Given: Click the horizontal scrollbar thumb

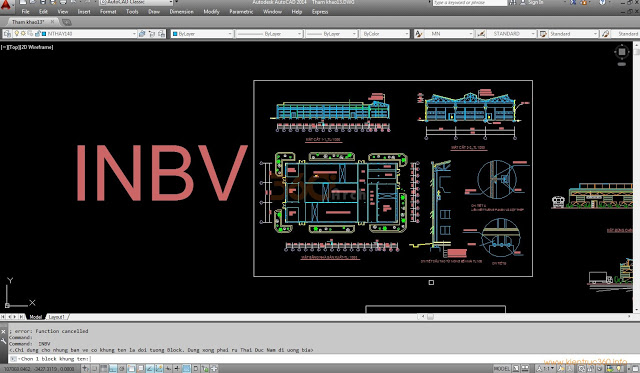Looking at the screenshot, I should tap(430, 317).
